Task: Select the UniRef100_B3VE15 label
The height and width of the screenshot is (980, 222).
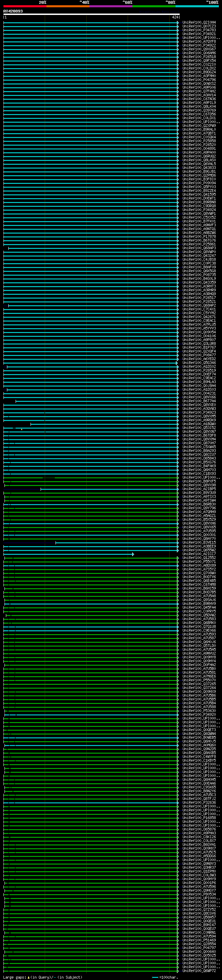Action: click(199, 543)
